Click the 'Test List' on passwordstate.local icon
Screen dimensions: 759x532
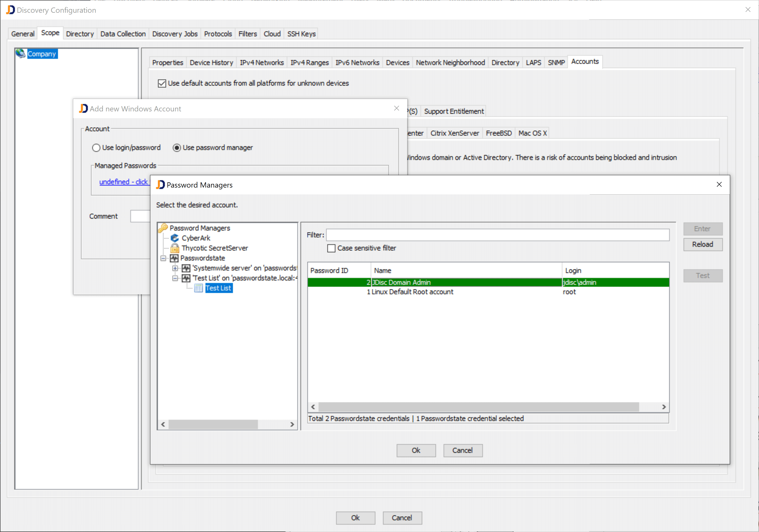pos(186,278)
